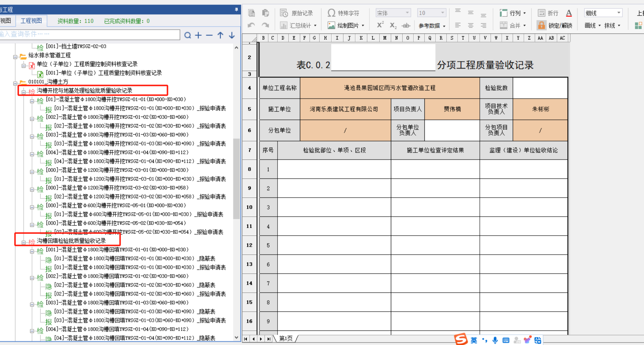Screen dimensions: 644x345
Task: Click the up arrow icon in tree toolbar
Action: [220, 35]
